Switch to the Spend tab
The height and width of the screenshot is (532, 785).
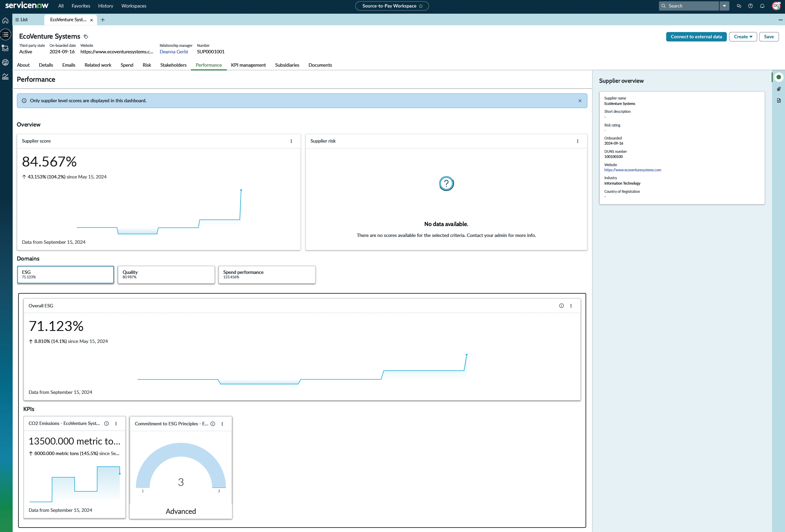(127, 65)
